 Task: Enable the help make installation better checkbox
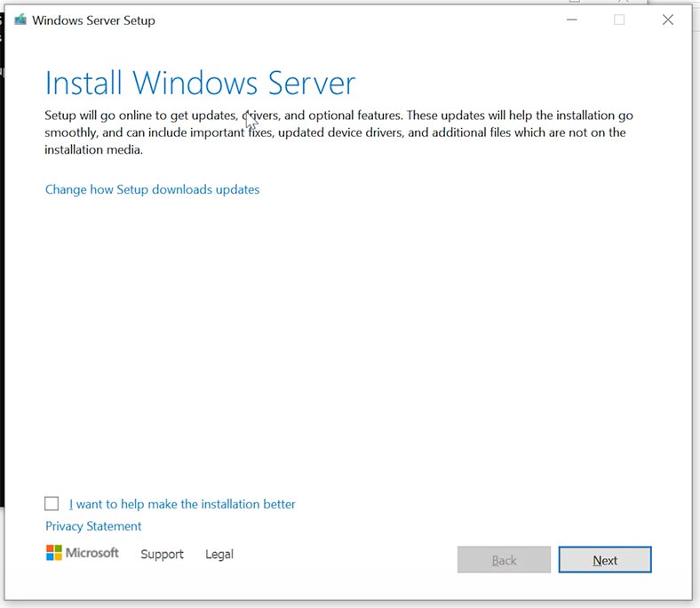[52, 503]
